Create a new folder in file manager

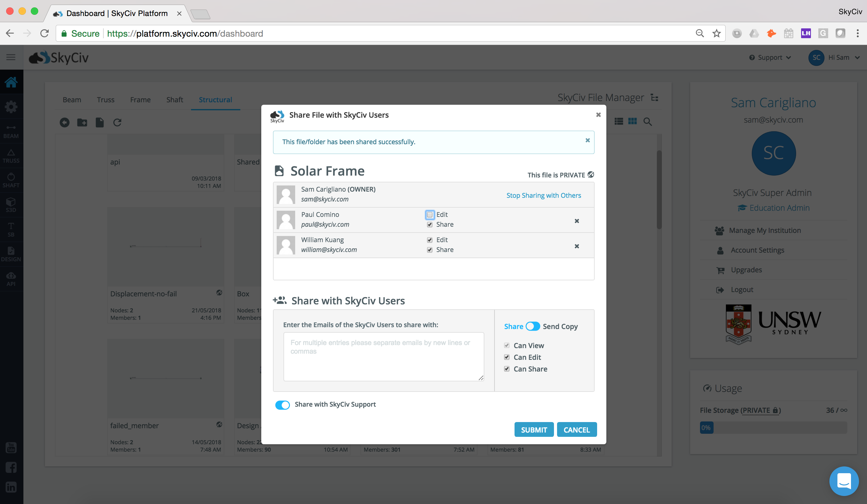coord(82,123)
